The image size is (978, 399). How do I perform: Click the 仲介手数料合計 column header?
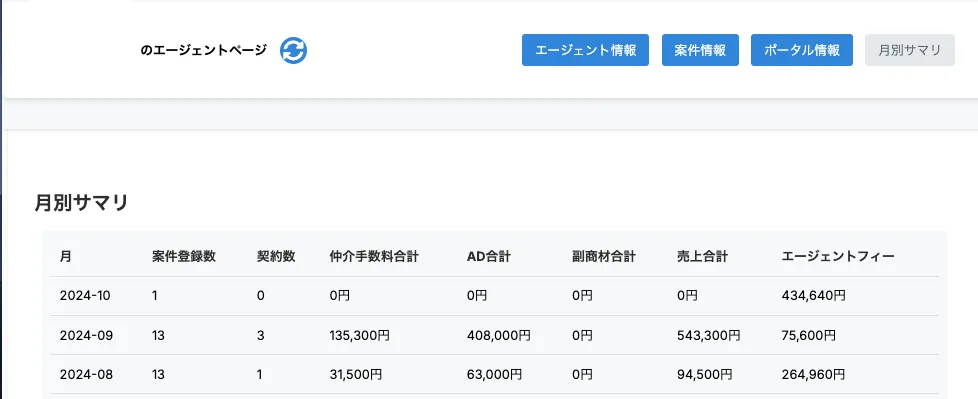(x=374, y=256)
